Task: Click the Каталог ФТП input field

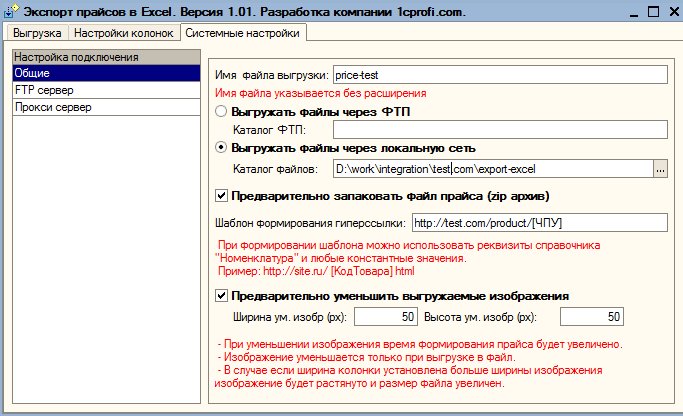Action: 500,130
